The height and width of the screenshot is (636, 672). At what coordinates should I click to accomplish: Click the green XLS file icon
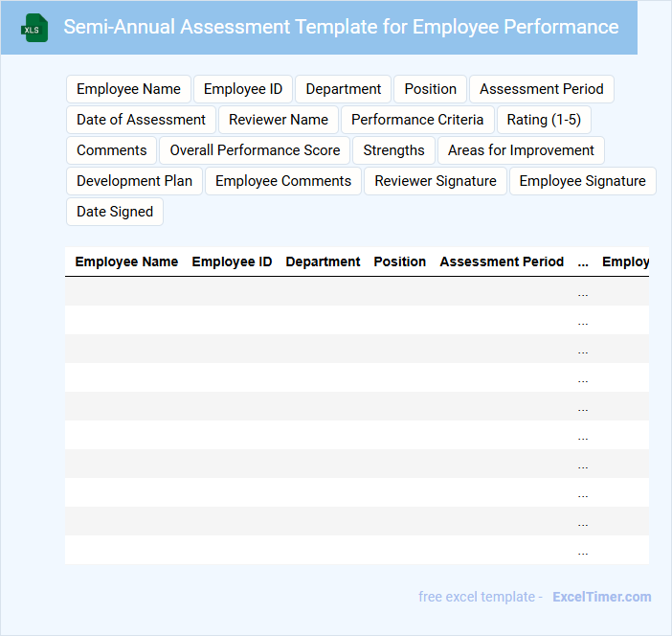click(34, 28)
